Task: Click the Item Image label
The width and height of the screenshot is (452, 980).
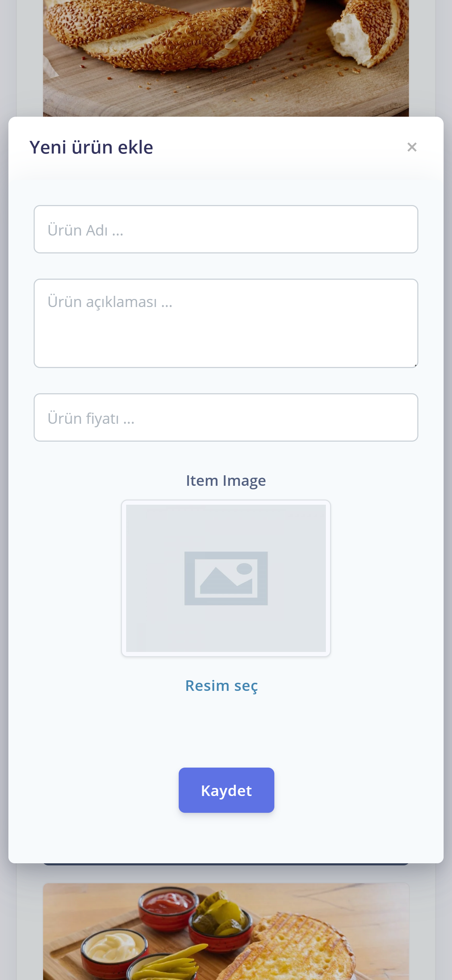Action: [226, 481]
